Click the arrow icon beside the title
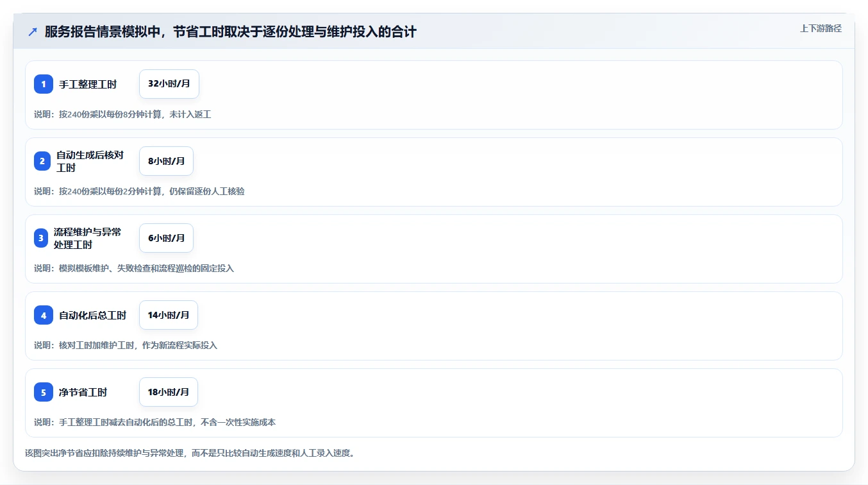This screenshot has height=485, width=868. (33, 31)
